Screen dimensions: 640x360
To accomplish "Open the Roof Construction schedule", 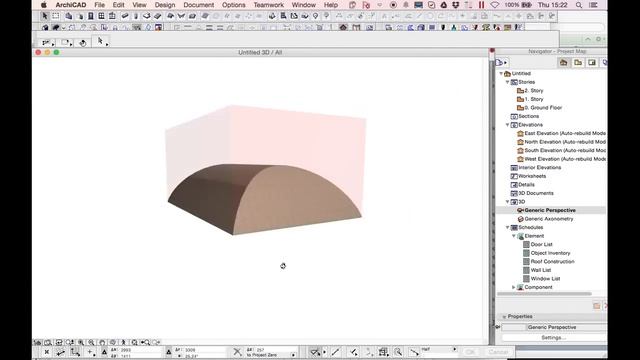I will 552,262.
